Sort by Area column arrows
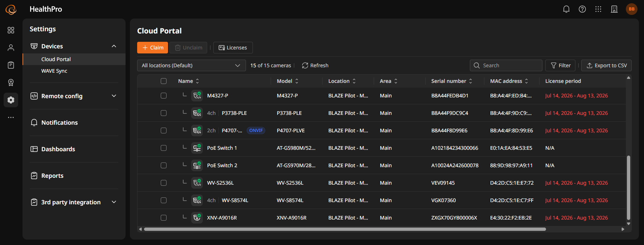644x245 pixels. [396, 81]
